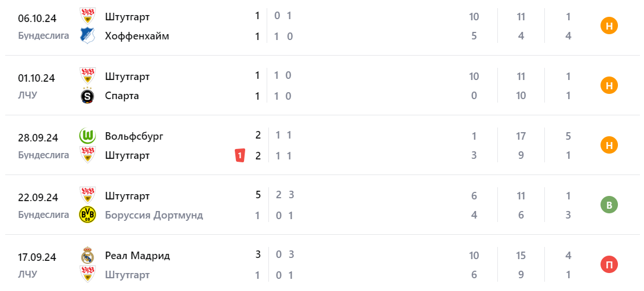Click the ЛЧУ label under 17.09.24
Viewport: 644px width, 291px height.
click(27, 274)
